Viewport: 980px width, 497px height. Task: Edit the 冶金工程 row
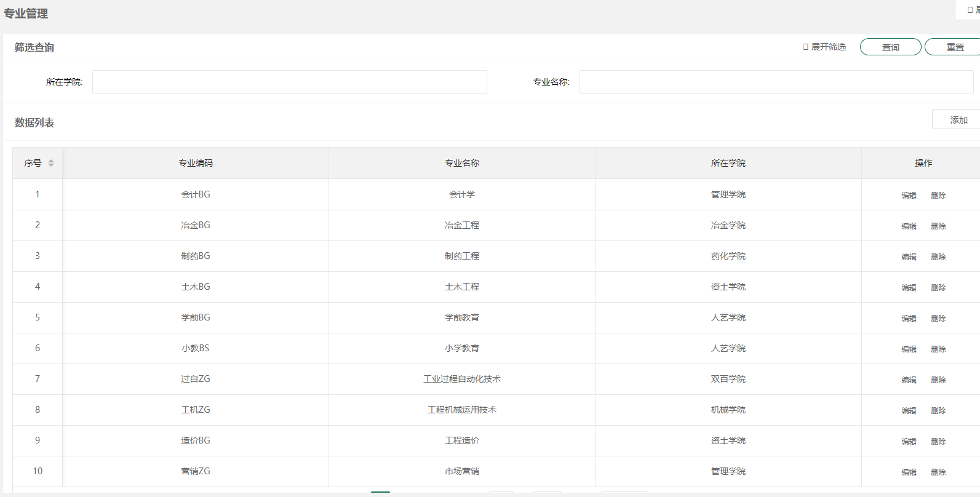909,226
